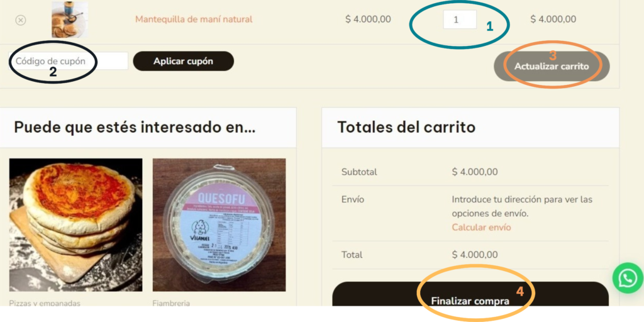Select the Pizzas y empanadas category label
644x322 pixels.
45,304
